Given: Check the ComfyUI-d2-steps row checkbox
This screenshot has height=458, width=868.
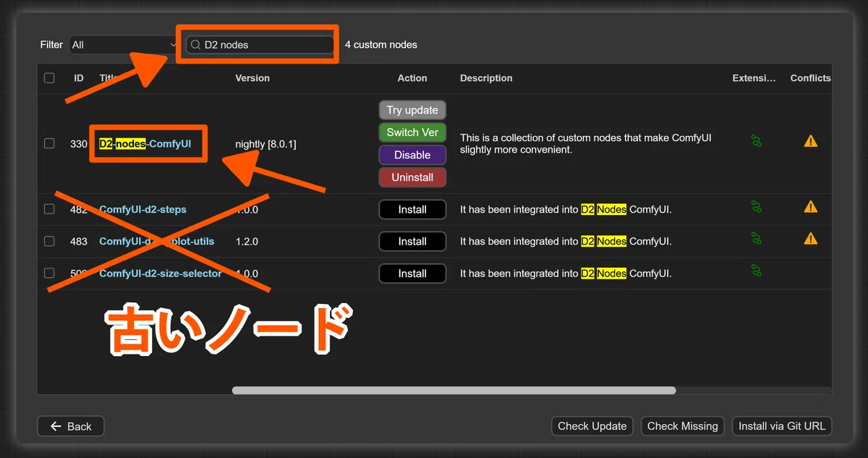Looking at the screenshot, I should click(x=49, y=209).
